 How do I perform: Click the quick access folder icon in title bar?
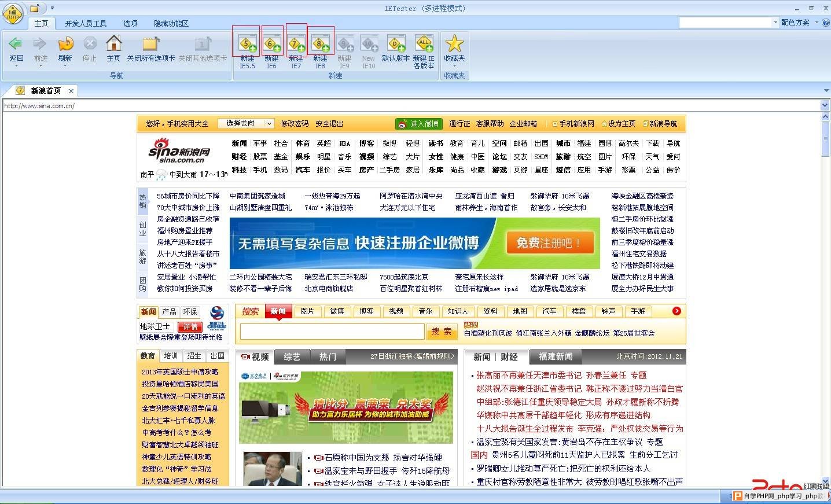point(35,8)
